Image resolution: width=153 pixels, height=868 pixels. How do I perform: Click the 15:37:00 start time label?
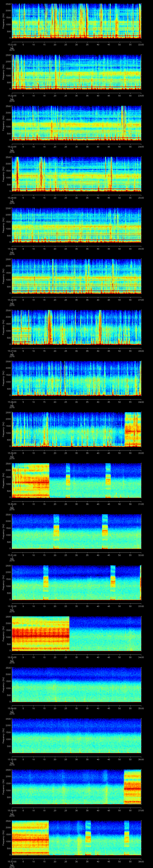[x=12, y=861]
